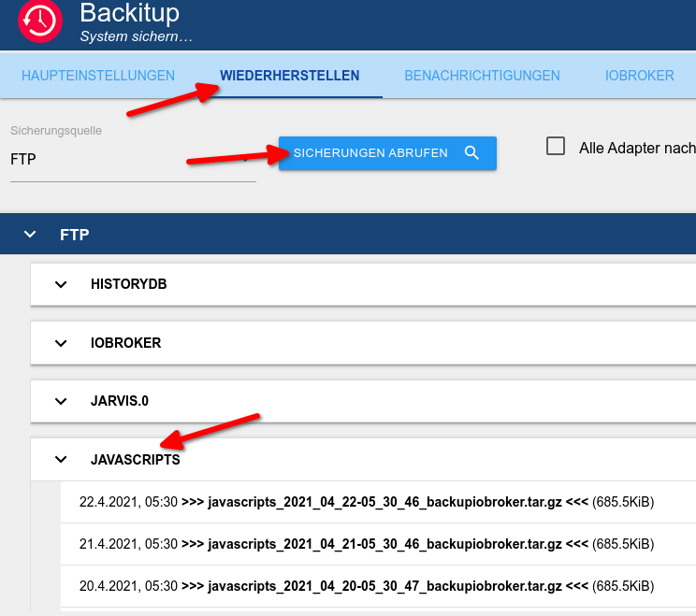
Task: Open the Sicherungsquelle FTP dropdown
Action: (133, 159)
